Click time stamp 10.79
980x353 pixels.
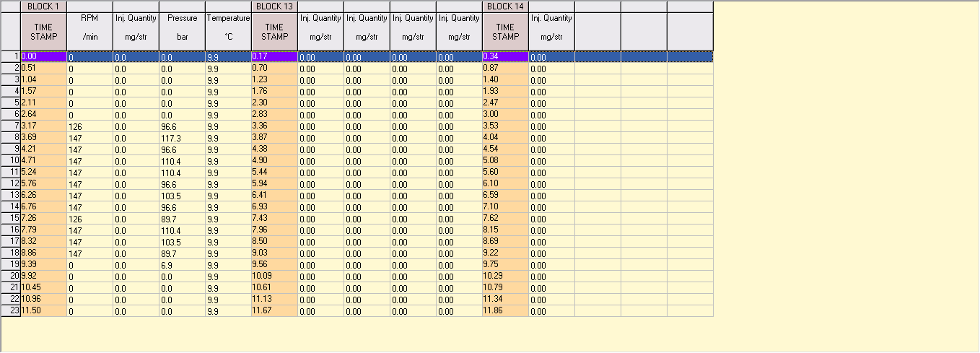(505, 287)
